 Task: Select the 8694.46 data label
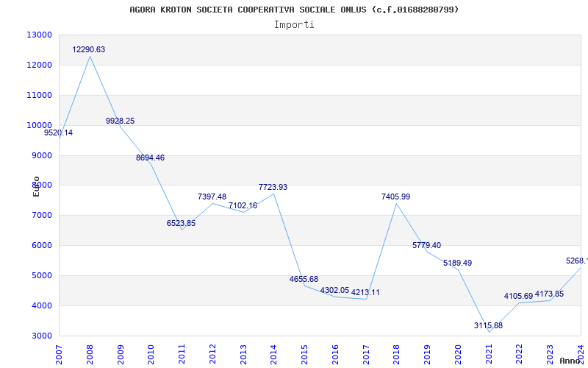click(x=151, y=158)
